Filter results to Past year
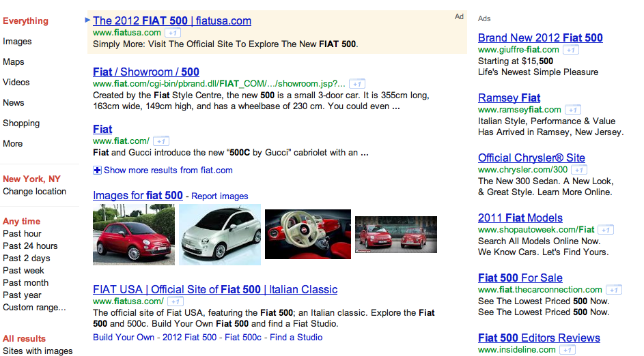Viewport: 644px width, 356px height. point(22,295)
